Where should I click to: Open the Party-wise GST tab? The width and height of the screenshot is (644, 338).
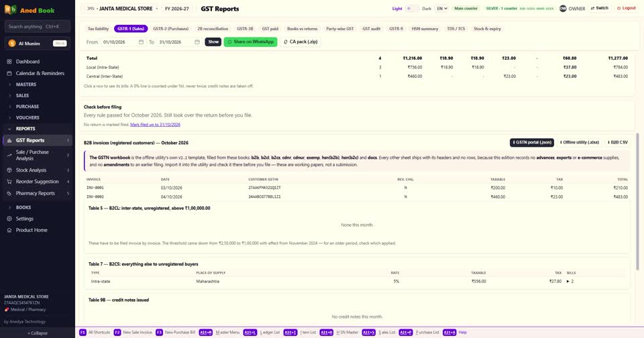[x=339, y=29]
